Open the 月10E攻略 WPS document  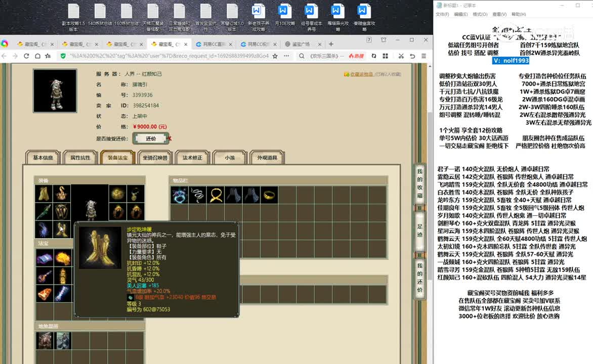coord(284,15)
